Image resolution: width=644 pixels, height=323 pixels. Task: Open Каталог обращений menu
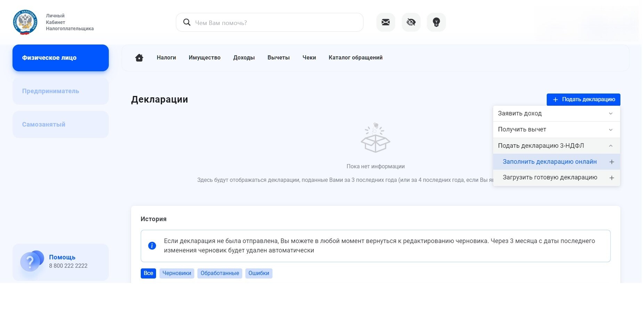[x=356, y=58]
